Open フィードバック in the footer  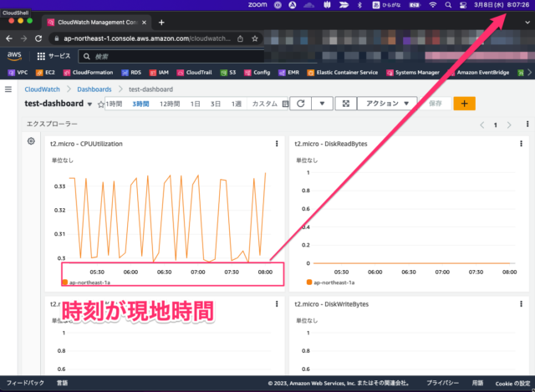(25, 383)
